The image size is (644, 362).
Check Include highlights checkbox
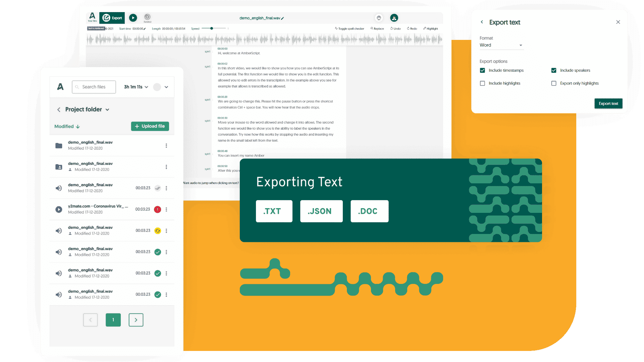coord(482,83)
